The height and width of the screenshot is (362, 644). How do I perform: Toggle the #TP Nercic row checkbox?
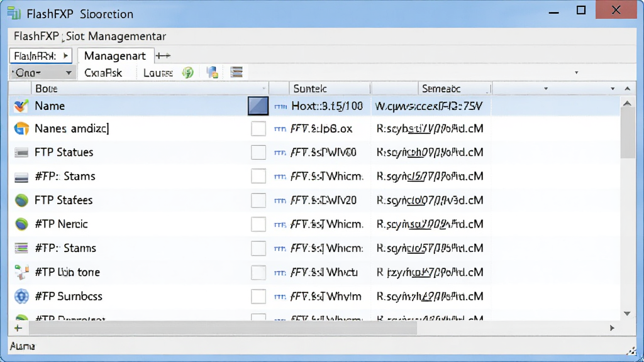(x=258, y=224)
